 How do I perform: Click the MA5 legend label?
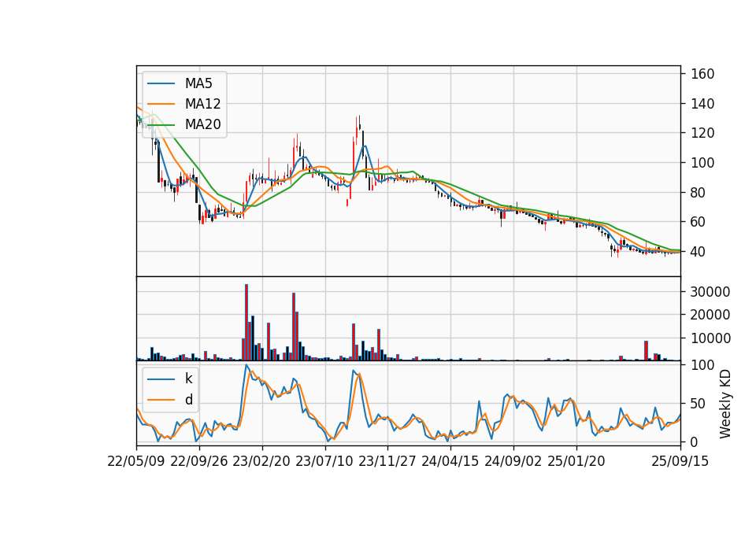[198, 83]
